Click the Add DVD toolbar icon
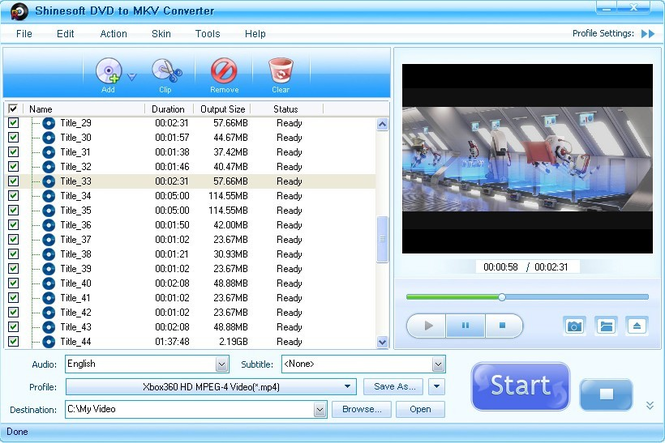Image resolution: width=665 pixels, height=443 pixels. (x=108, y=71)
